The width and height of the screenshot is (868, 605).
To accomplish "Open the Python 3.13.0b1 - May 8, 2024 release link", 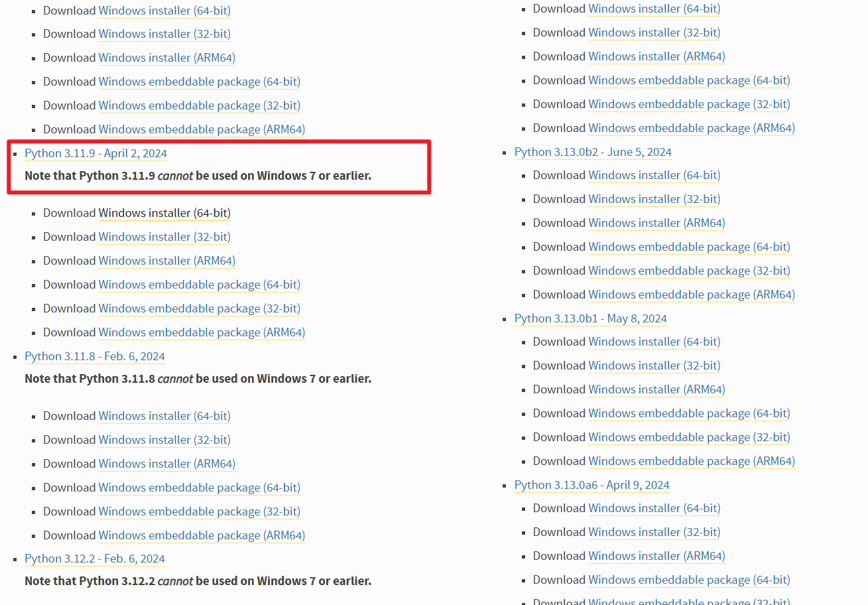I will pyautogui.click(x=591, y=318).
